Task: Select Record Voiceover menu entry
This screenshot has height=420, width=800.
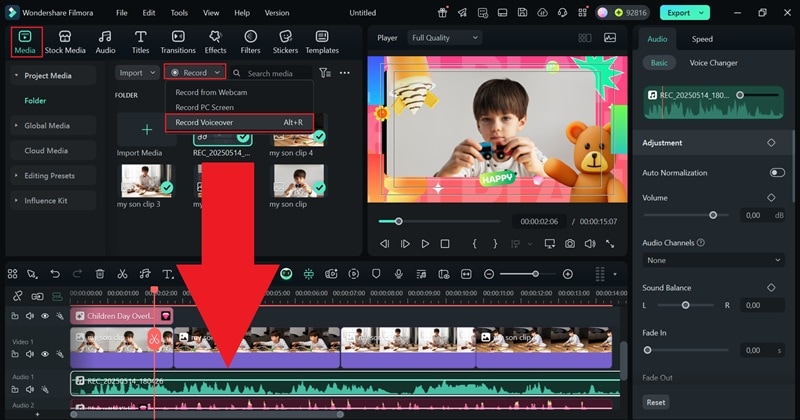Action: click(239, 122)
